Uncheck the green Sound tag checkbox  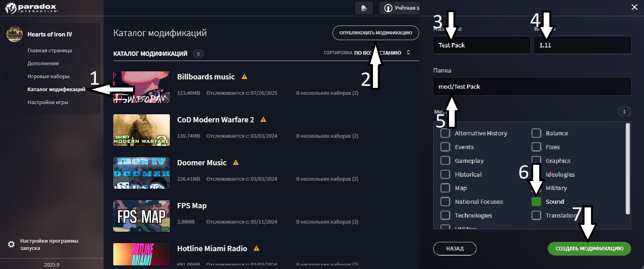(536, 202)
